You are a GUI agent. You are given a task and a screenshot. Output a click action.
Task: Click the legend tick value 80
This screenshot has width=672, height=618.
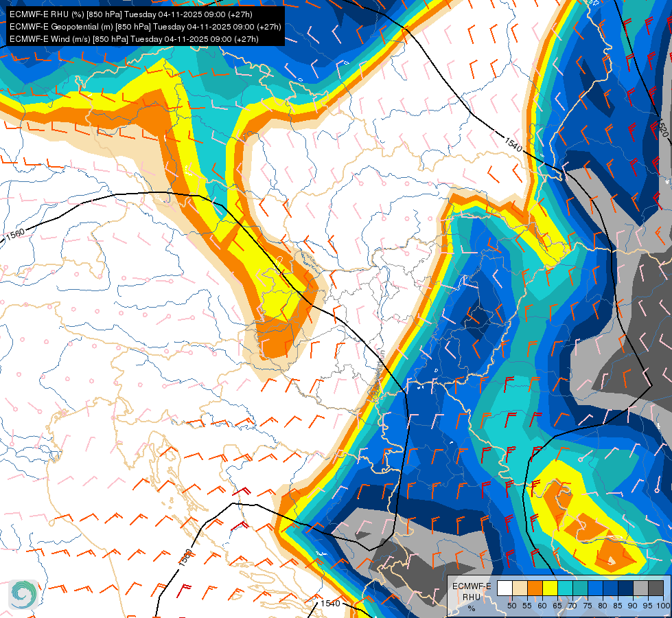click(x=603, y=606)
